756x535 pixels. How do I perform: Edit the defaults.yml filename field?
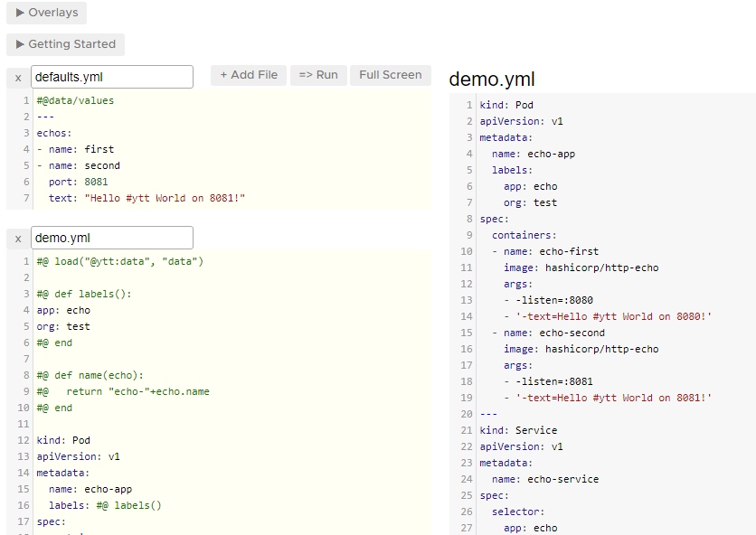(x=112, y=77)
